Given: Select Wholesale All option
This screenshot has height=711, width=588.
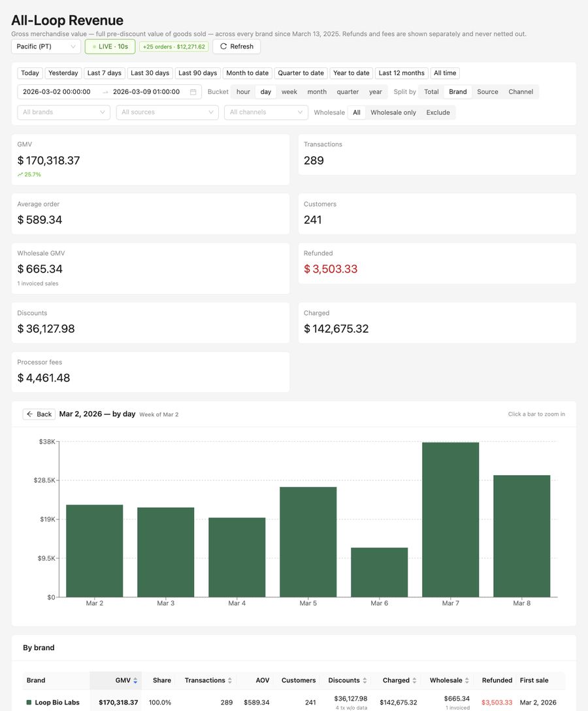Looking at the screenshot, I should tap(357, 112).
